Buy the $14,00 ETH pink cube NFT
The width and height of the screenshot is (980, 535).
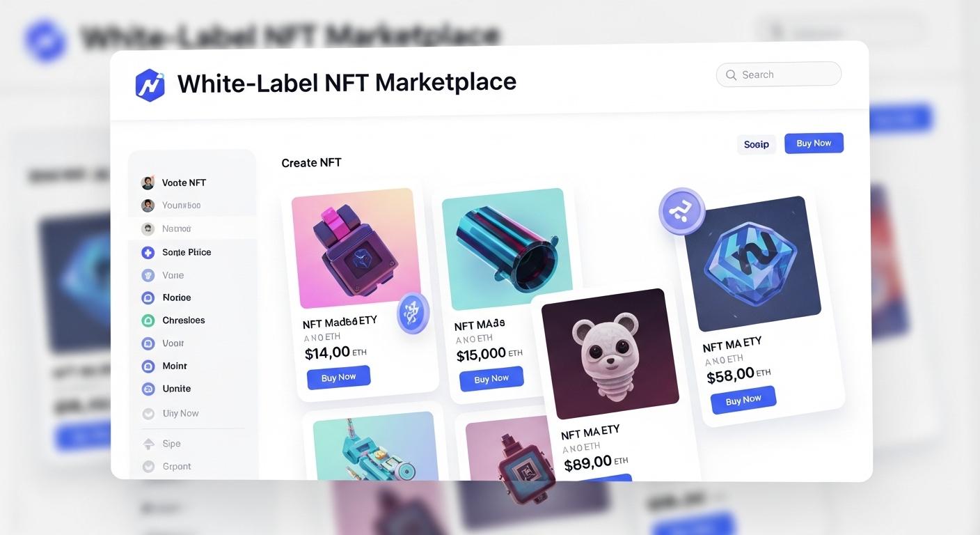[338, 378]
